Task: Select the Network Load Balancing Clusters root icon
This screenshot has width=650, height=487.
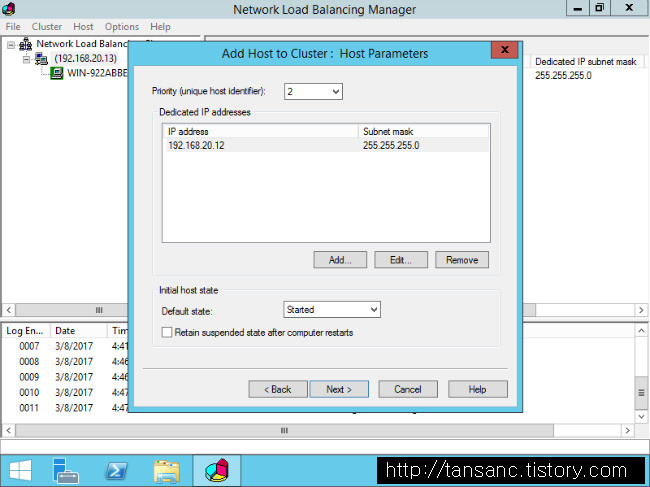Action: [26, 44]
